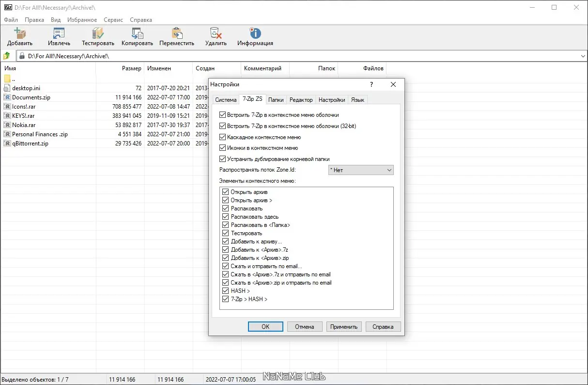Viewport: 588px width, 385px height.
Task: Toggle the 32-bit shell context menu checkbox
Action: [223, 126]
